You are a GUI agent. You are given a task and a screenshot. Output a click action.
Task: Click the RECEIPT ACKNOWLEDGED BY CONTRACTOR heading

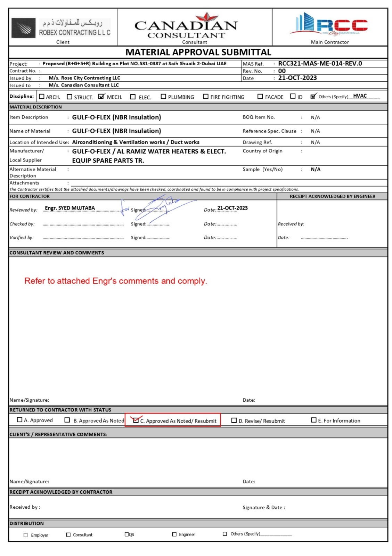[x=61, y=492]
